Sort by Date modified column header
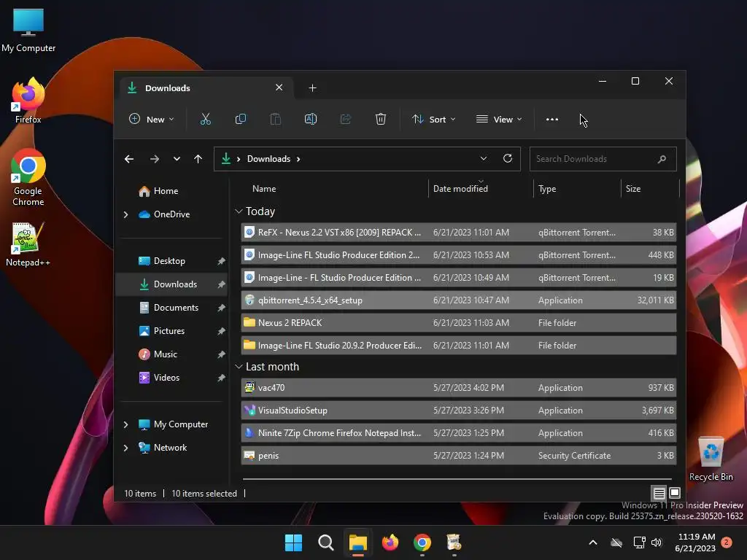Image resolution: width=747 pixels, height=560 pixels. pos(460,189)
